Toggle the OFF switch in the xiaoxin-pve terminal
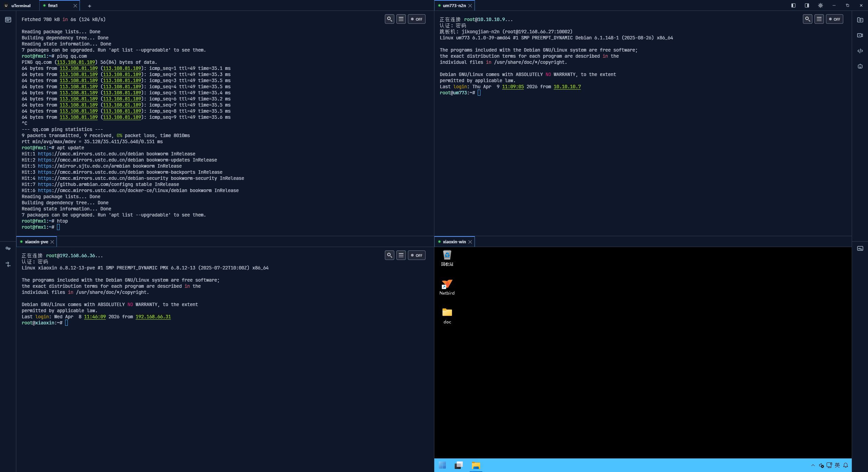868x472 pixels. (416, 255)
